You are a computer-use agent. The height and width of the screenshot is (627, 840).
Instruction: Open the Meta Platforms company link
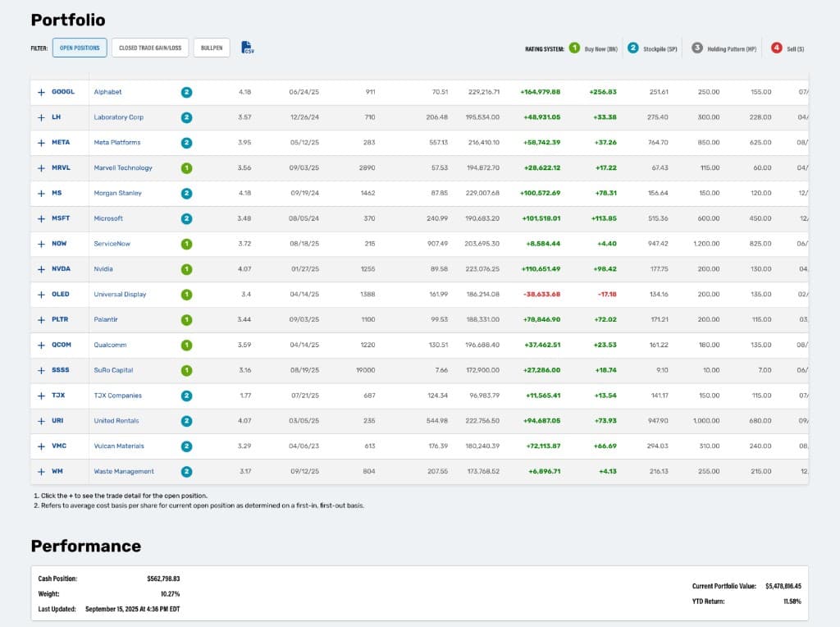pos(116,143)
